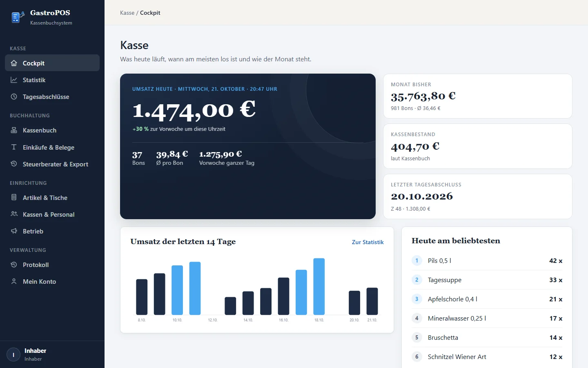This screenshot has width=588, height=368.
Task: Click the 981 Bons · Ø 36,46 € text
Action: 416,108
